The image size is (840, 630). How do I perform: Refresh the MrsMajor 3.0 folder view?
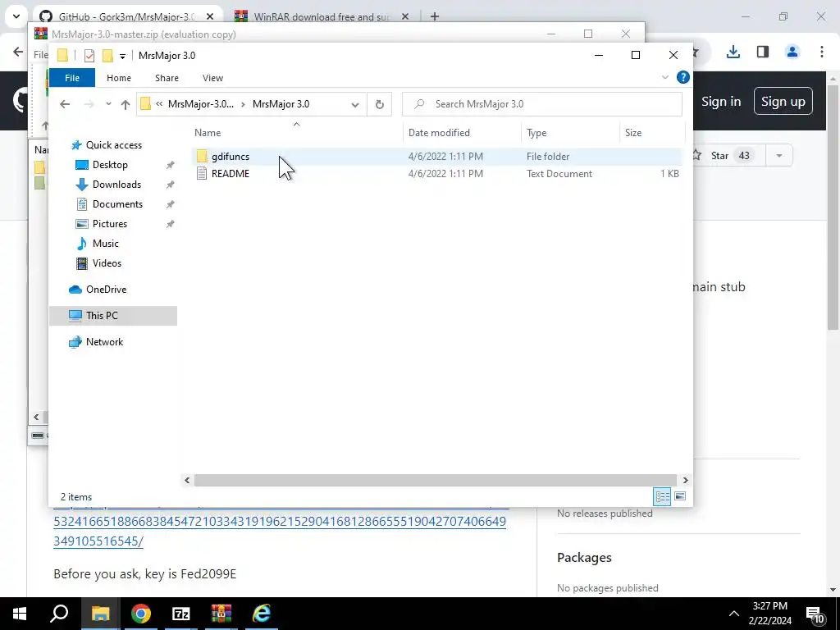coord(379,104)
